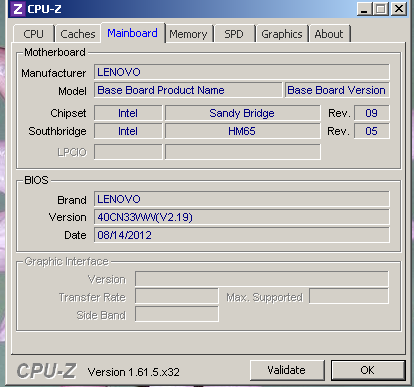
Task: Select the HM65 southbridge value
Action: [x=243, y=131]
